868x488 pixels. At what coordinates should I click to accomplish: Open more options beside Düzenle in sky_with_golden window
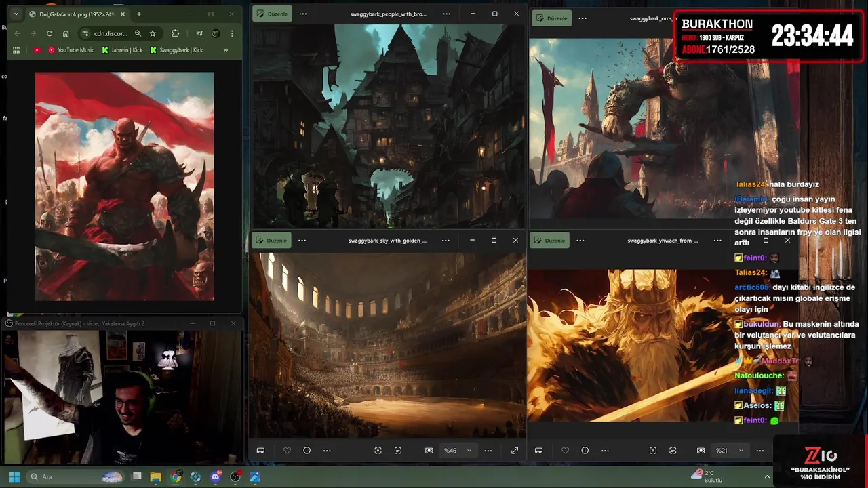coord(302,241)
